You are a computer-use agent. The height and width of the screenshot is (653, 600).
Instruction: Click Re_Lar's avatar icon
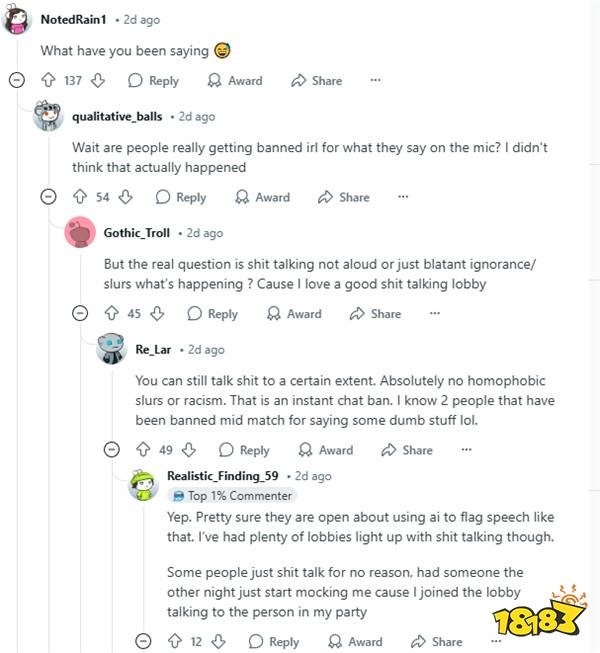tap(111, 349)
